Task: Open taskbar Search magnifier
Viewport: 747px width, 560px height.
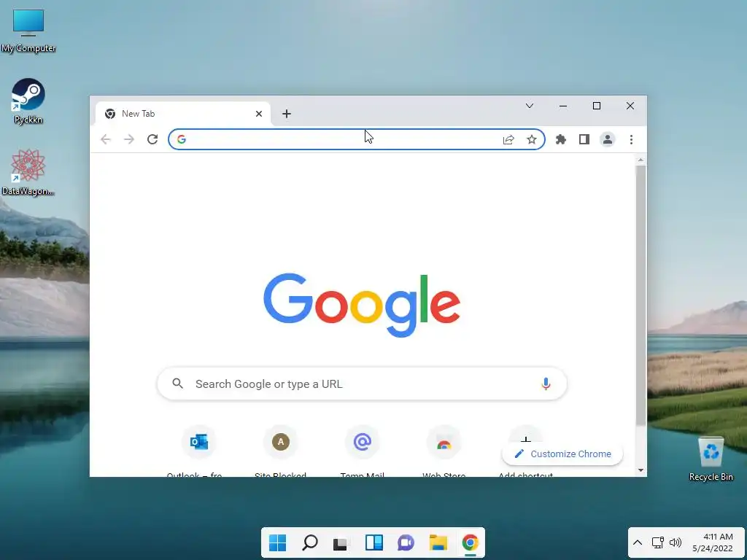Action: click(x=309, y=542)
